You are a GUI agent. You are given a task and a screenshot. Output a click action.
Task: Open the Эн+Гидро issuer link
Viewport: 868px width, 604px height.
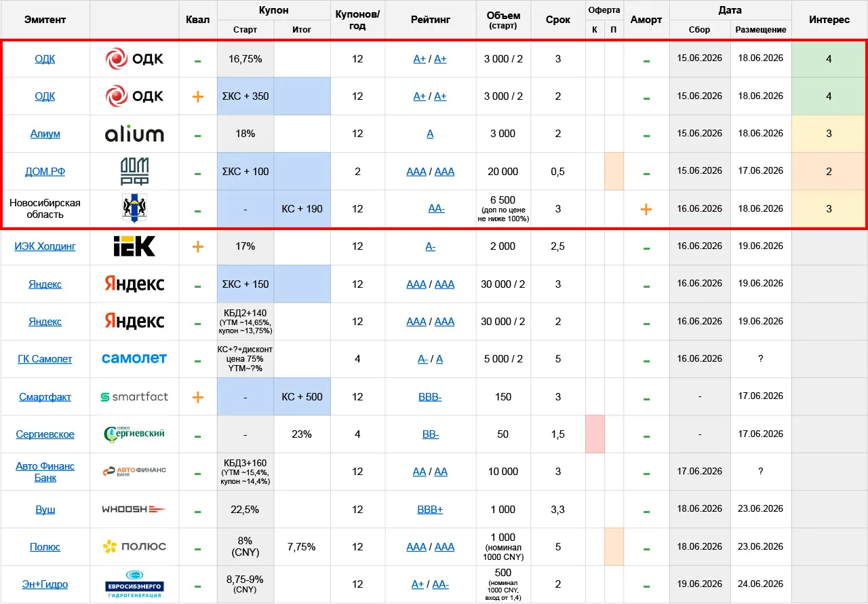[45, 584]
